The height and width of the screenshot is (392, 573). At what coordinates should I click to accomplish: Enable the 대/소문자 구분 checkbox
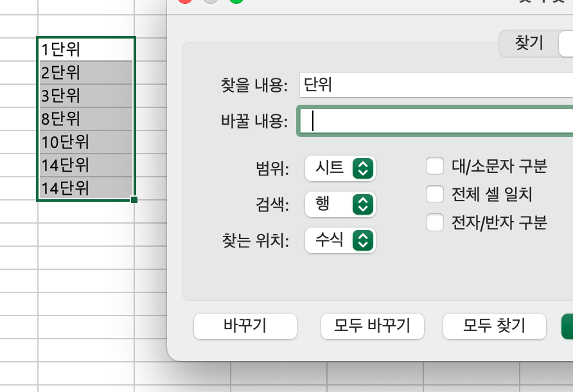click(x=435, y=166)
